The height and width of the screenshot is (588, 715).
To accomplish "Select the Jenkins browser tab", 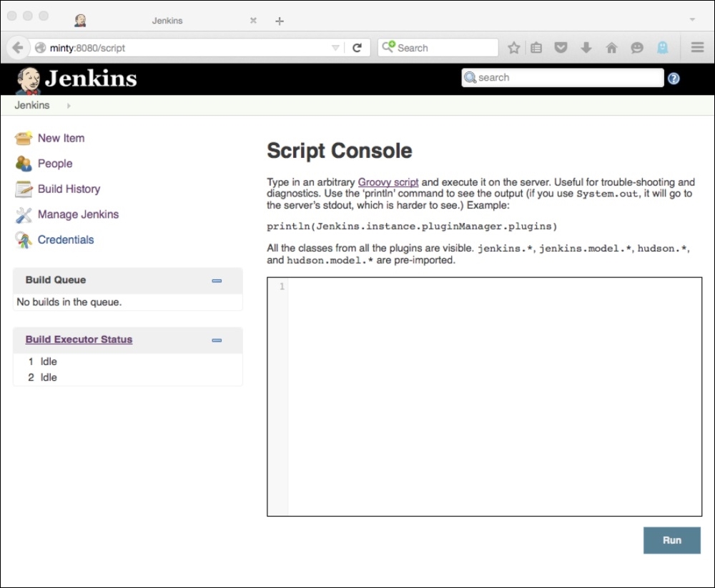I will [x=167, y=21].
